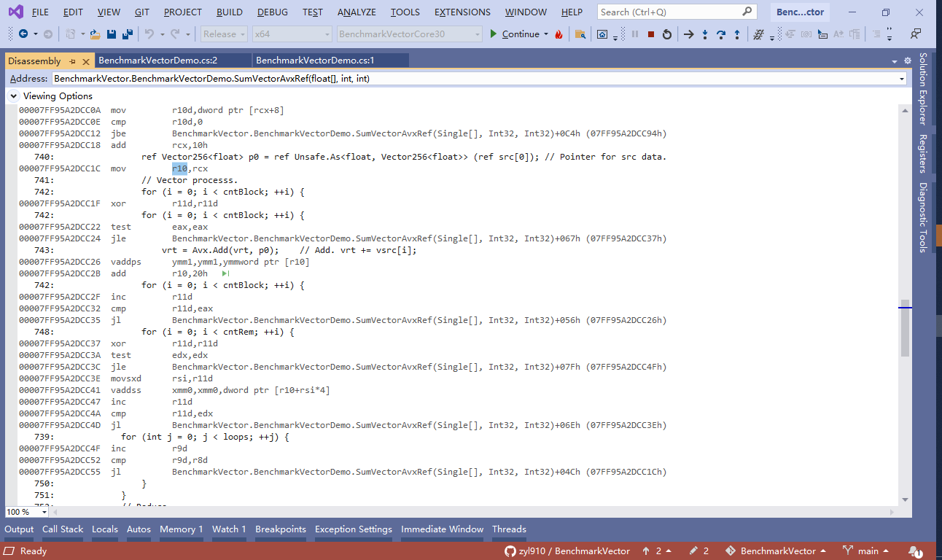This screenshot has width=942, height=560.
Task: Open the Locals panel tab
Action: [x=105, y=529]
